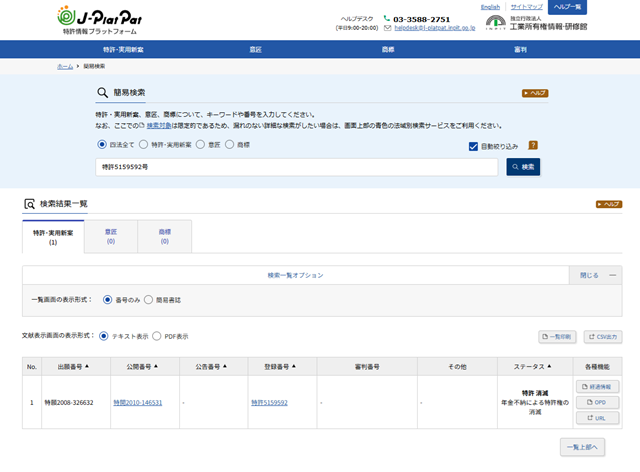Image resolution: width=640 pixels, height=472 pixels.
Task: Select the 簡易書誌 display format
Action: 149,299
